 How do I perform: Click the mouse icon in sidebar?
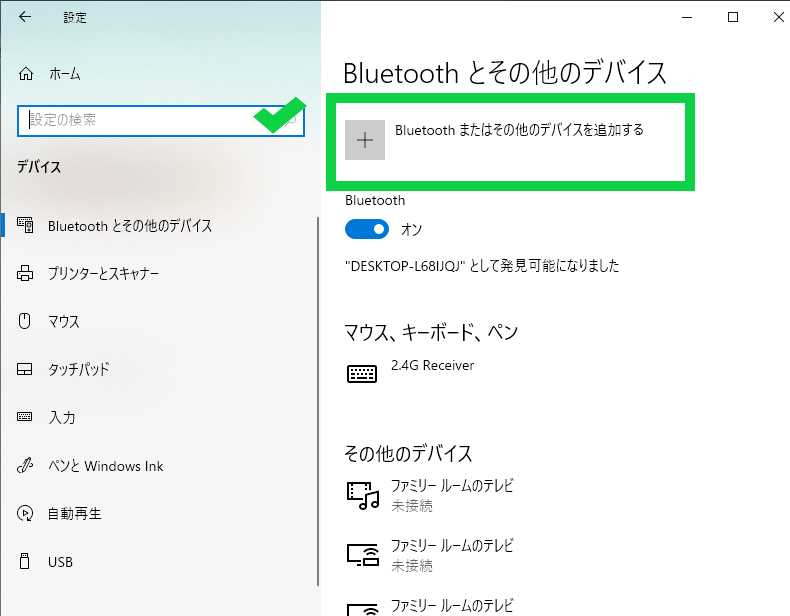pos(24,321)
